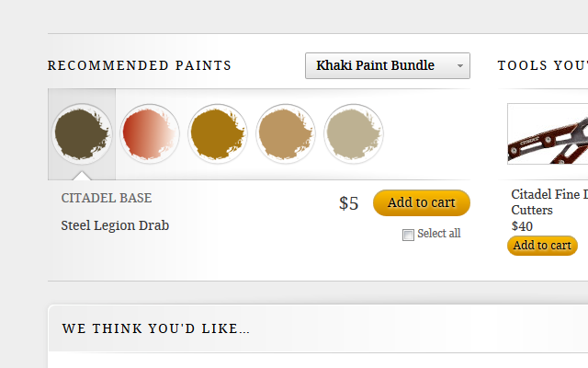Select the red gradient paint swatch
Screen dimensions: 588x368
pos(150,133)
